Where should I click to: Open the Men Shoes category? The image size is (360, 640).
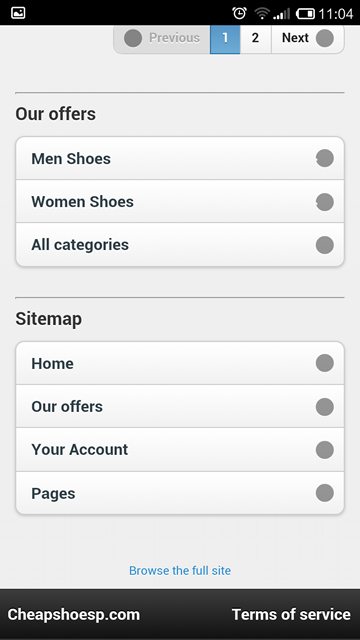point(180,158)
